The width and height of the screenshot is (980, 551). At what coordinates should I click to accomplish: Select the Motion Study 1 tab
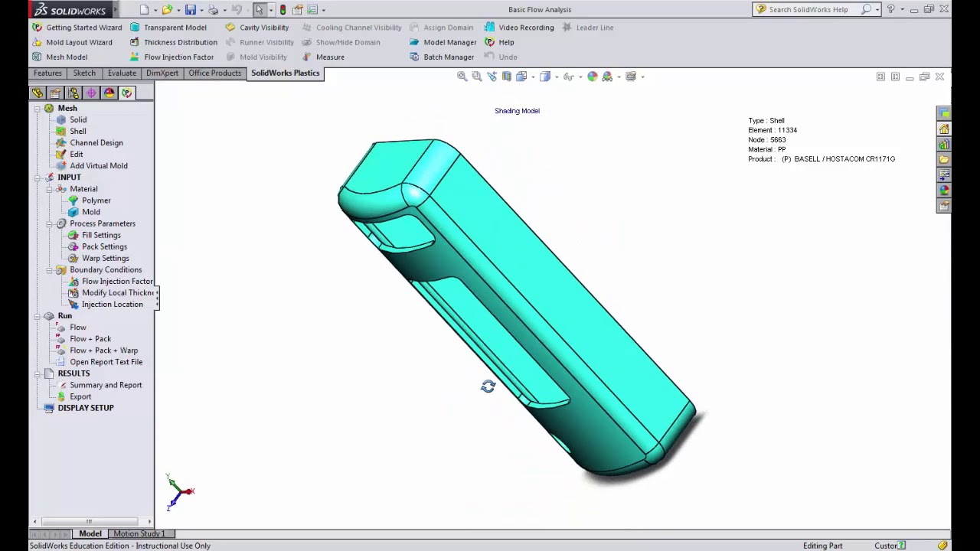139,533
